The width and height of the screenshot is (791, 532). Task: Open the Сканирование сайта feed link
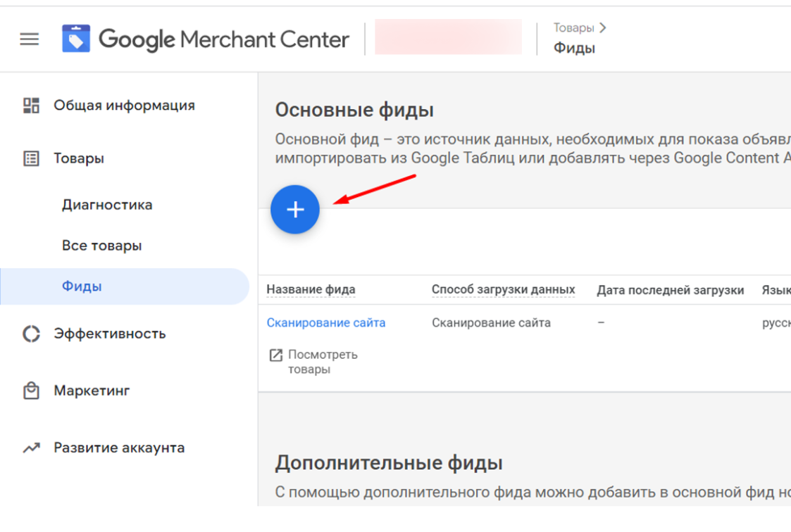point(326,322)
